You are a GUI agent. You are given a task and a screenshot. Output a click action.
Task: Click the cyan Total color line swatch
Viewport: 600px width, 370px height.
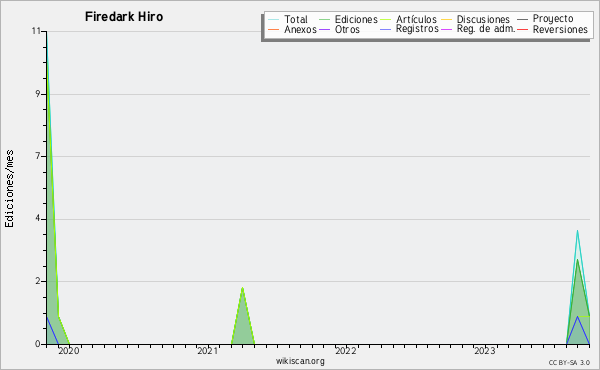click(x=274, y=20)
